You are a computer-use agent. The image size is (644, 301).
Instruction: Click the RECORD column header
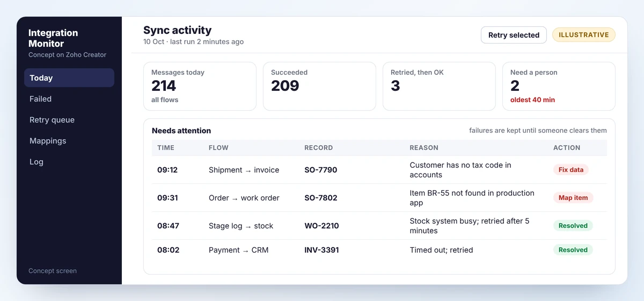(319, 148)
